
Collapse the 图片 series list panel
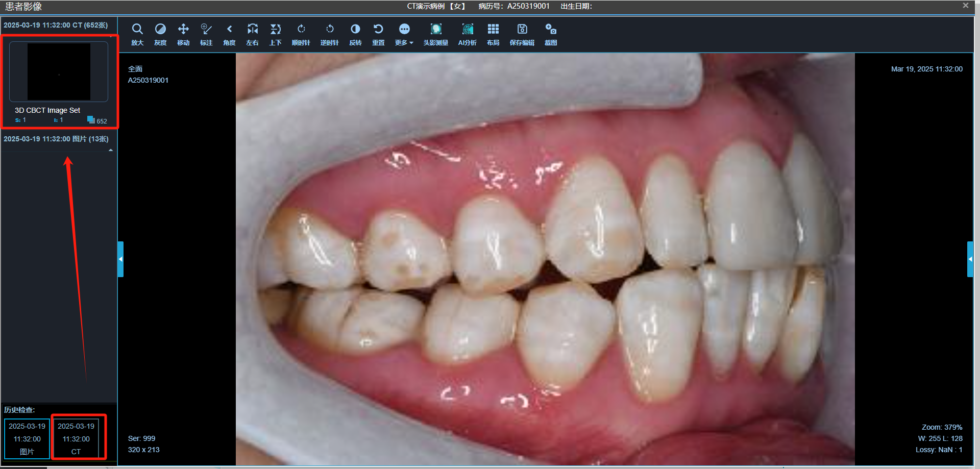point(110,150)
